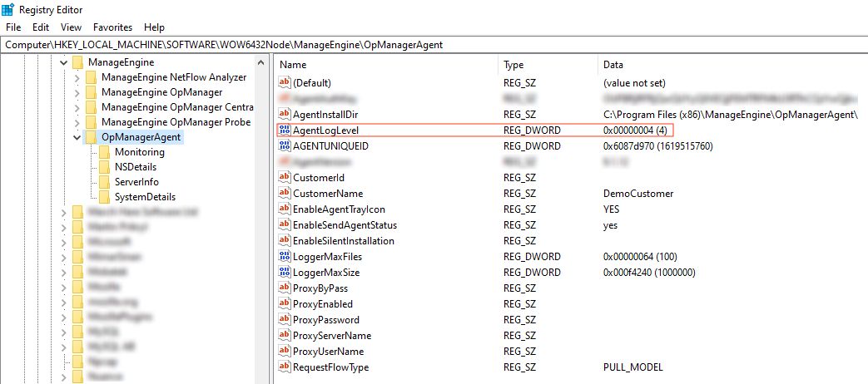868x384 pixels.
Task: Click string icon of CustomerId value
Action: [285, 178]
